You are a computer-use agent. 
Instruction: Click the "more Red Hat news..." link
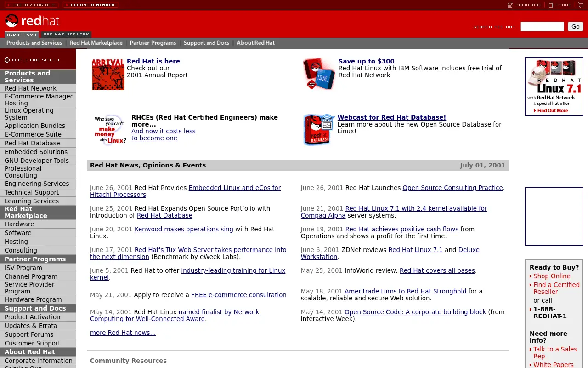123,333
